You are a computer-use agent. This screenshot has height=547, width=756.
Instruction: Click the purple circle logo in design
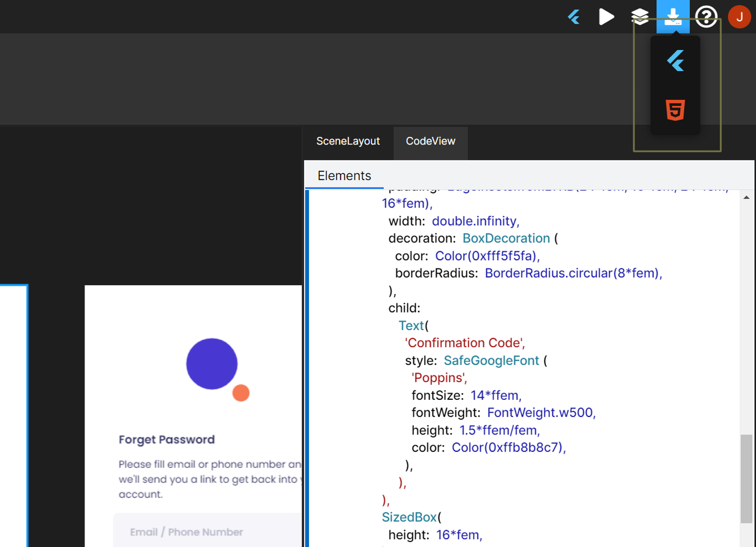[x=212, y=364]
